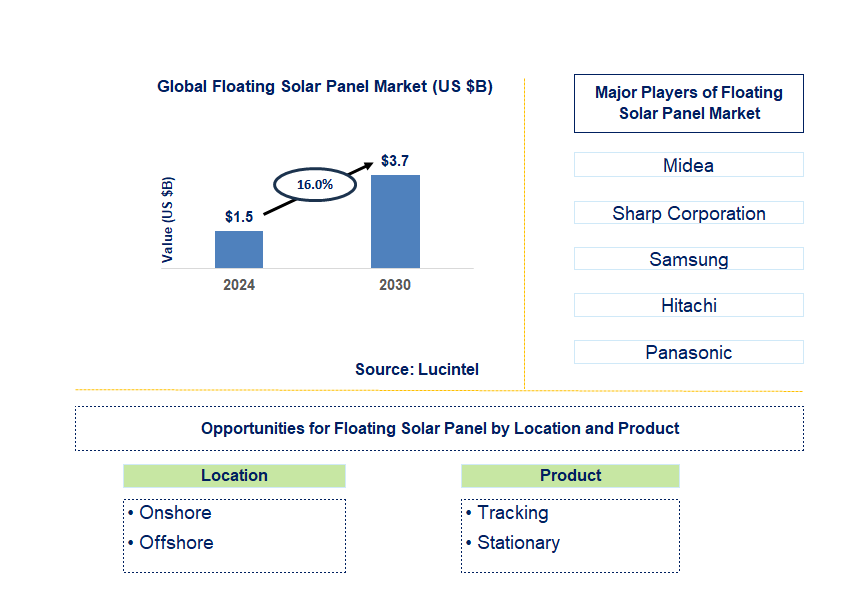Image resolution: width=868 pixels, height=613 pixels.
Task: Click the $3.7 value label
Action: (x=396, y=158)
